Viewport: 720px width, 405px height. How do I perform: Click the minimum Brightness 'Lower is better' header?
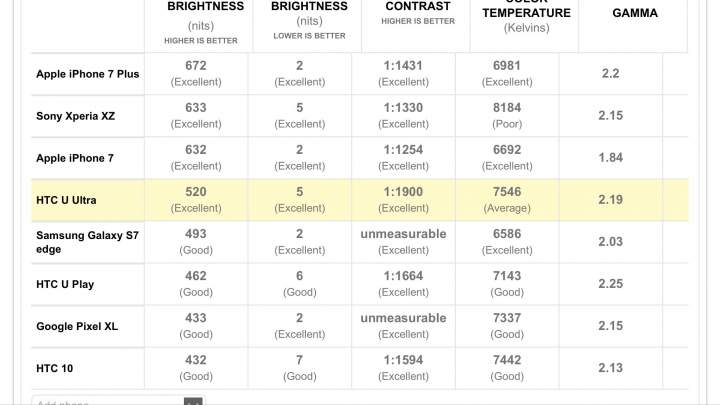tap(309, 22)
